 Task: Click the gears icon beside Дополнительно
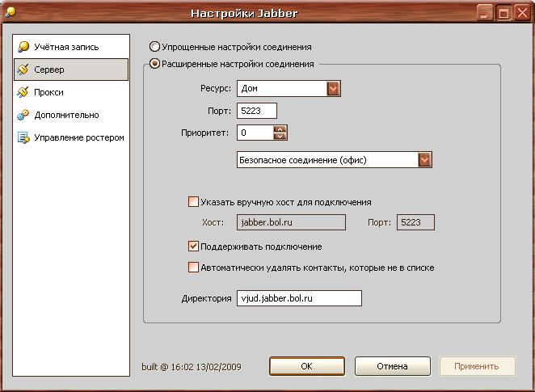[x=23, y=115]
